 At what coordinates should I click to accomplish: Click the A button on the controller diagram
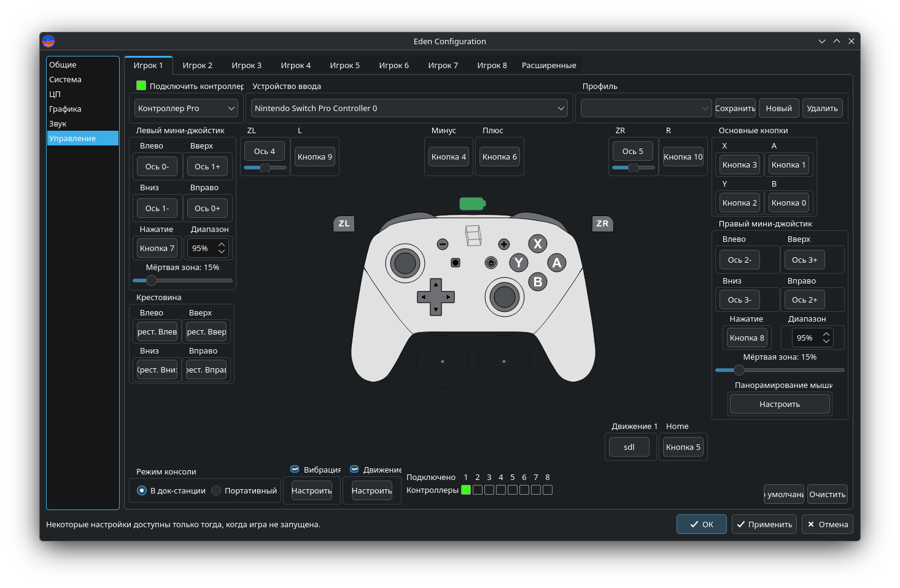[557, 263]
